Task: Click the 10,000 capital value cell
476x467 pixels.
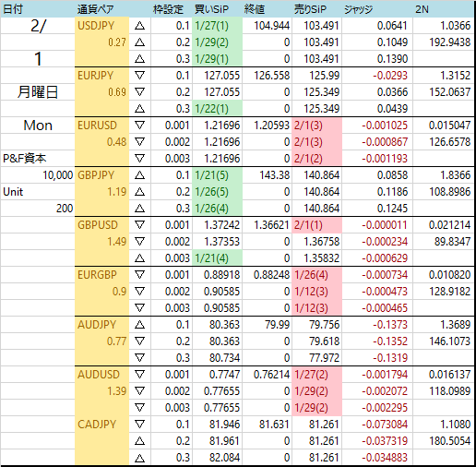Action: (38, 175)
